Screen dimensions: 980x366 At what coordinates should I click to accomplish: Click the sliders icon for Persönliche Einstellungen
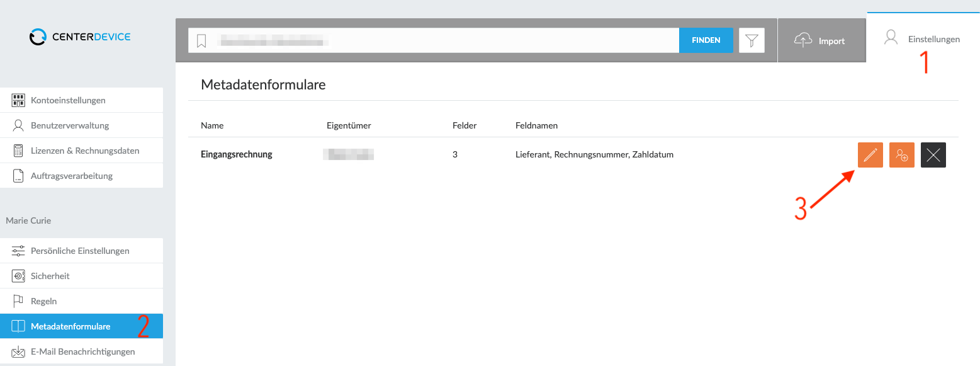[18, 251]
